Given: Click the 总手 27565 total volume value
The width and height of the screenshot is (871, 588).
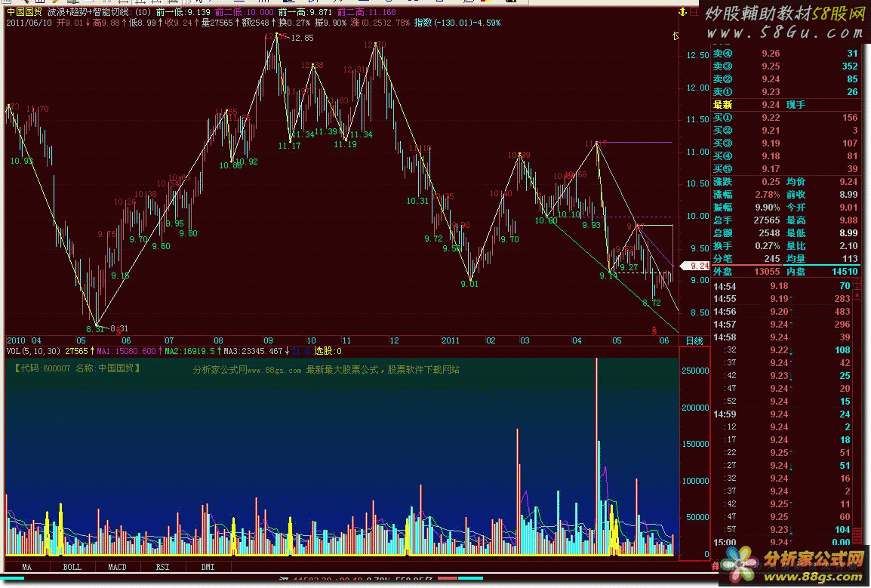Looking at the screenshot, I should point(767,220).
